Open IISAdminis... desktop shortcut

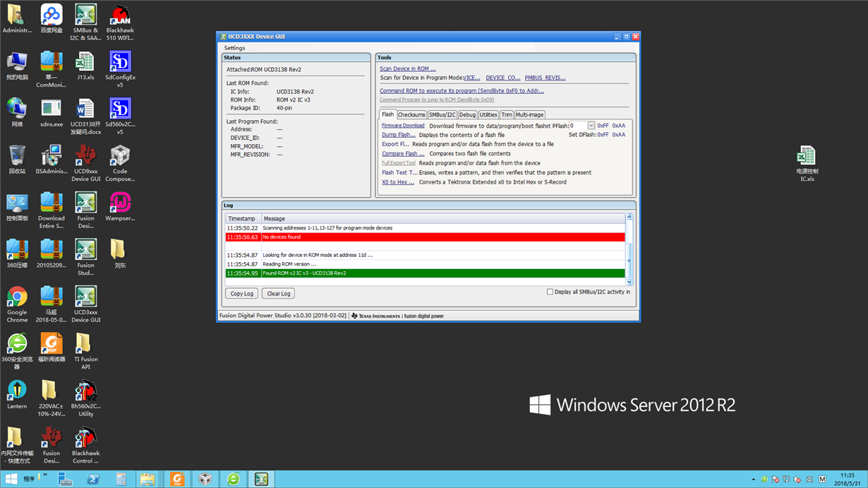pos(51,160)
